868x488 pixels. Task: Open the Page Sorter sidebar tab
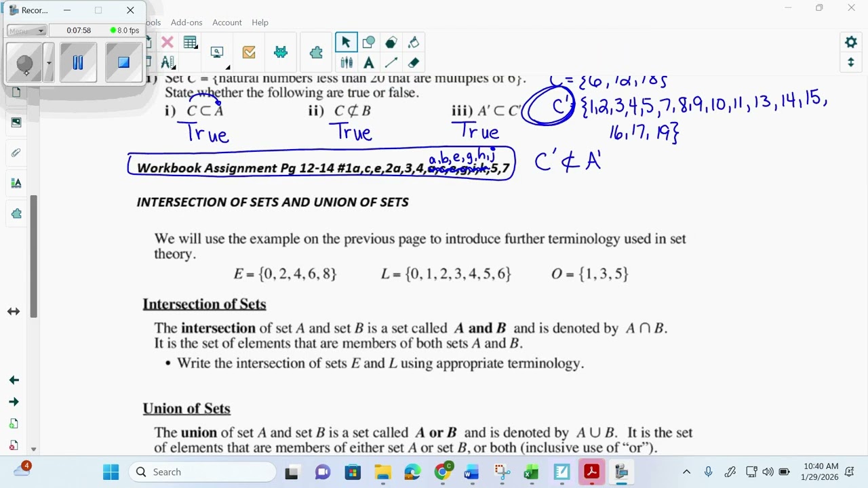pyautogui.click(x=16, y=92)
